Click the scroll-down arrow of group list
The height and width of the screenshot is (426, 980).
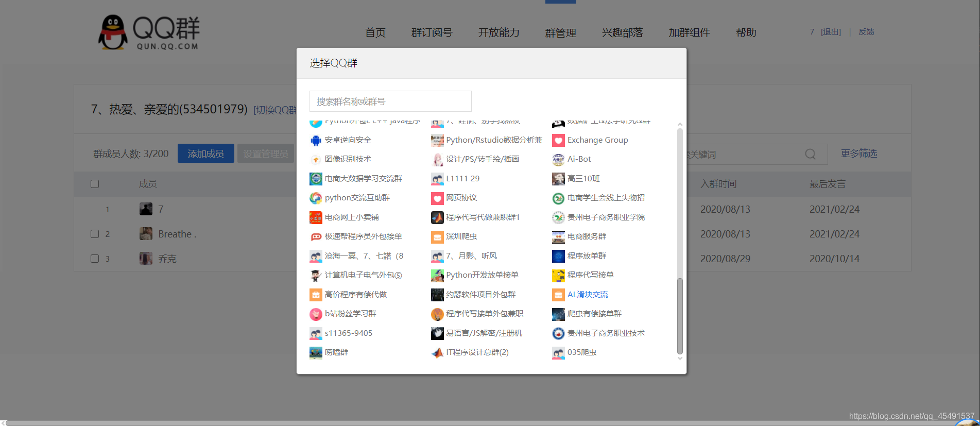(680, 359)
